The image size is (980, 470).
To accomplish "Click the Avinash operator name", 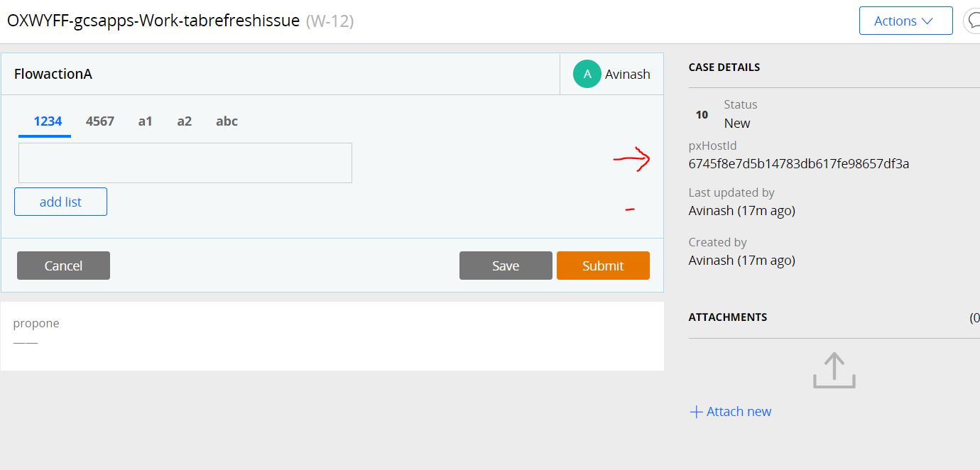I will click(628, 74).
